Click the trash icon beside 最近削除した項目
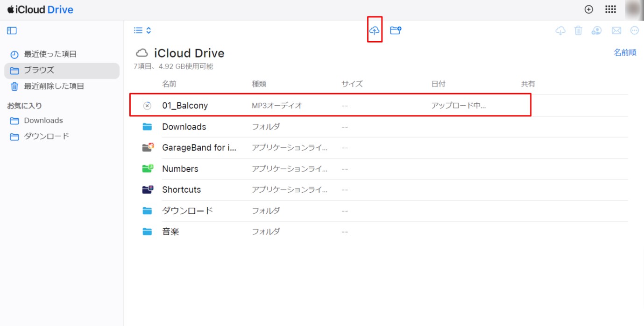 [14, 87]
